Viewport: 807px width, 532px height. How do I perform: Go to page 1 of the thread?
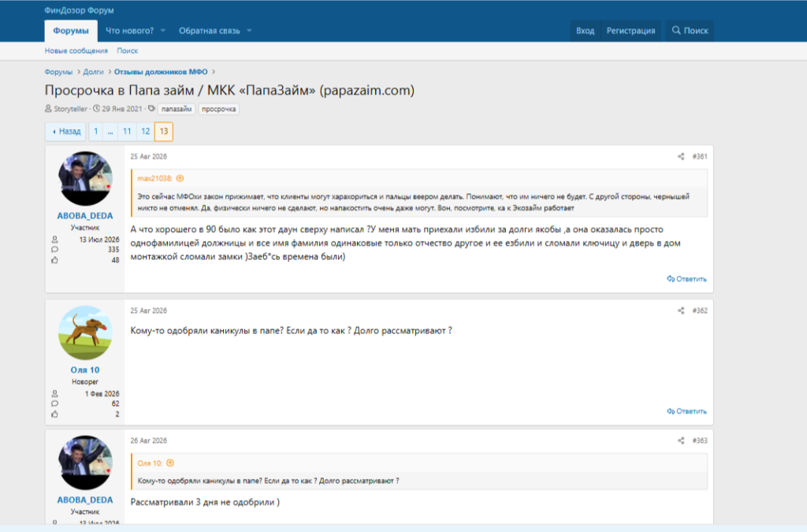[x=95, y=132]
